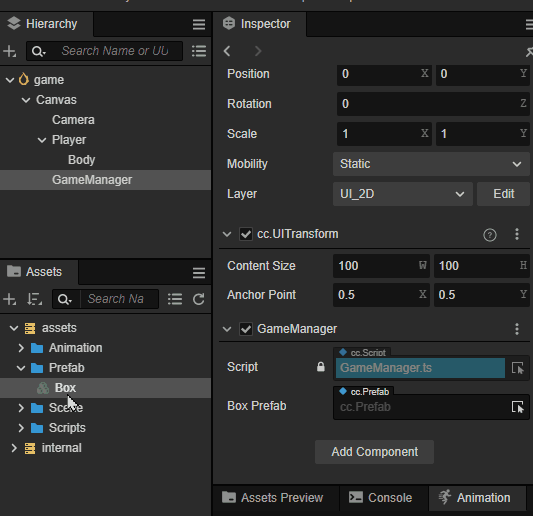Screen dimensions: 533x516
Task: Click the create asset plus icon in Assets
Action: (10, 299)
